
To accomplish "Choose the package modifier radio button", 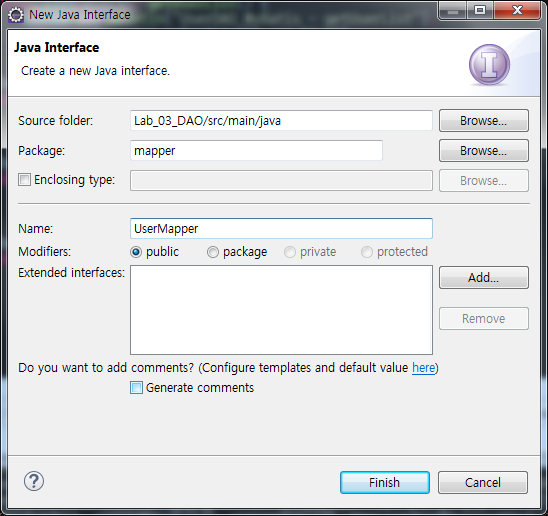I will (x=213, y=252).
